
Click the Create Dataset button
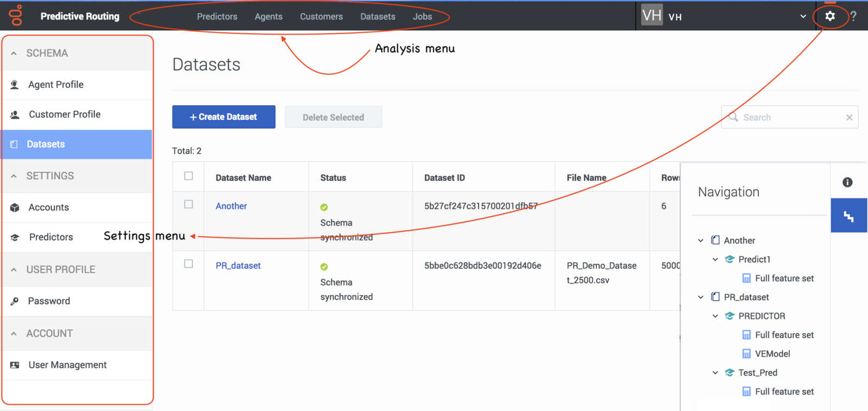(224, 117)
